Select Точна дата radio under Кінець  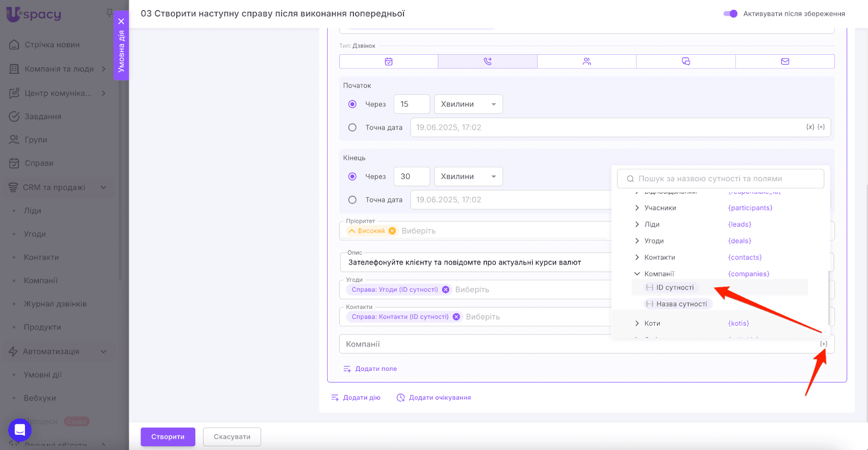353,200
